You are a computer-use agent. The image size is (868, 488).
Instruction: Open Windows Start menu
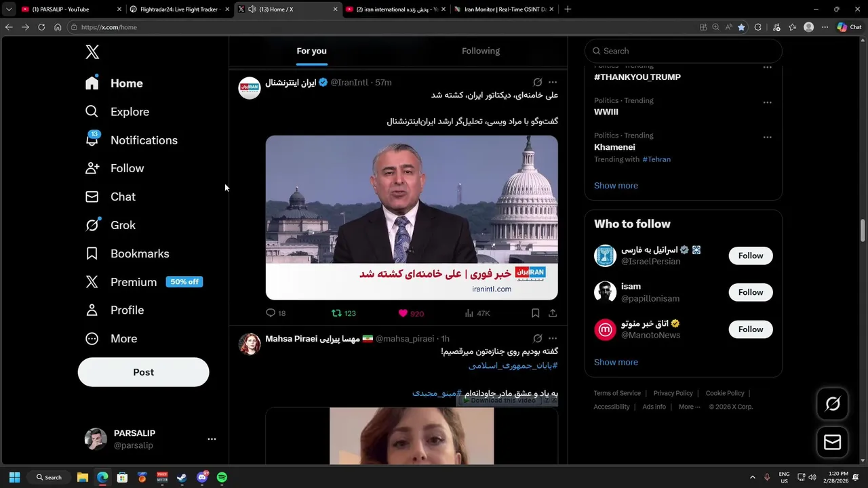(14, 477)
